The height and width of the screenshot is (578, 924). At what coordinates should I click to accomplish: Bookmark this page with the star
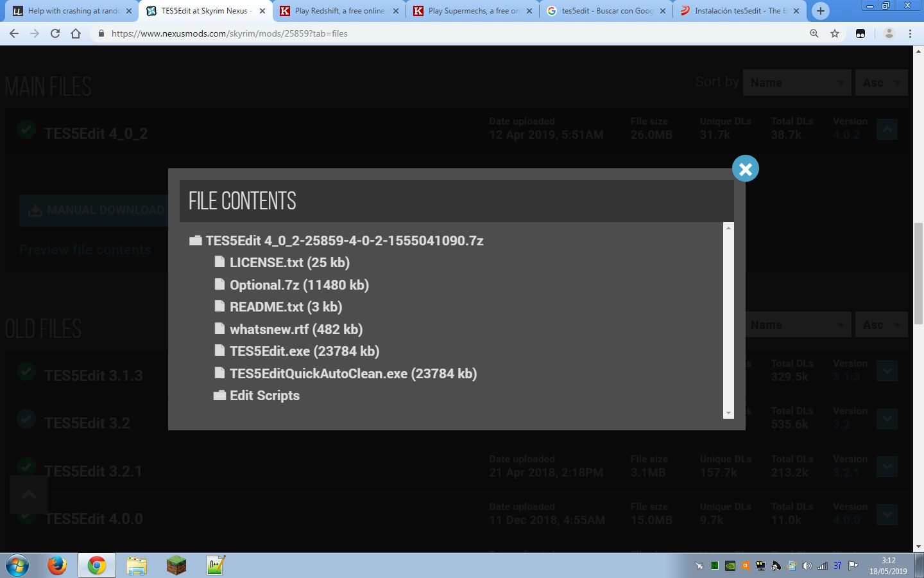(835, 33)
